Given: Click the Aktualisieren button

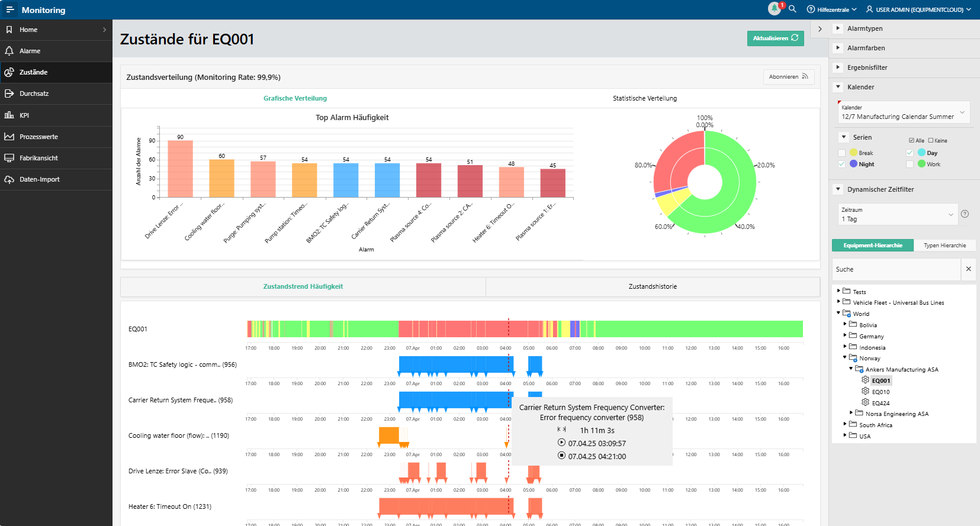Looking at the screenshot, I should pos(775,38).
